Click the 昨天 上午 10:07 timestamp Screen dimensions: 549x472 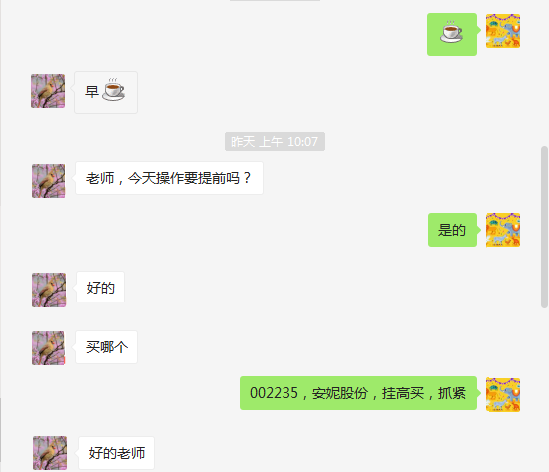coord(275,141)
